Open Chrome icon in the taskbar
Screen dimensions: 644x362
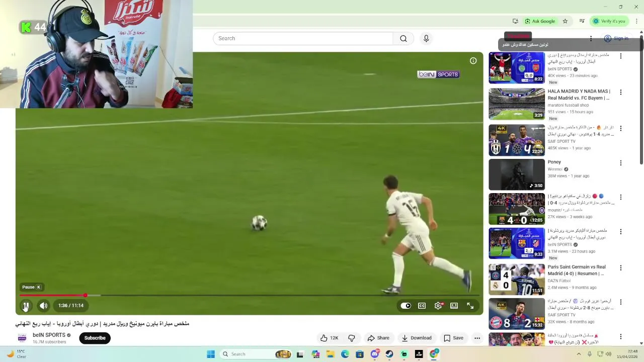click(434, 354)
